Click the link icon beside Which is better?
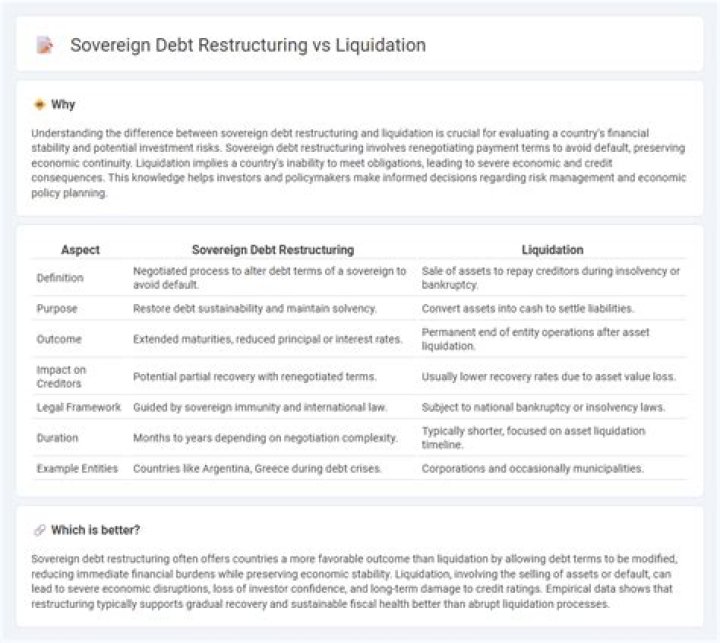The image size is (720, 643). coord(39,530)
